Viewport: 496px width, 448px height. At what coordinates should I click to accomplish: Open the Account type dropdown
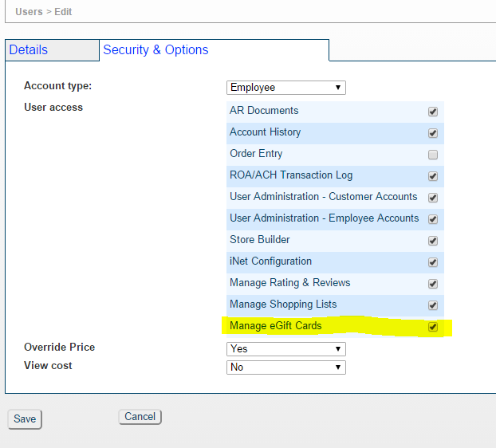(x=285, y=88)
